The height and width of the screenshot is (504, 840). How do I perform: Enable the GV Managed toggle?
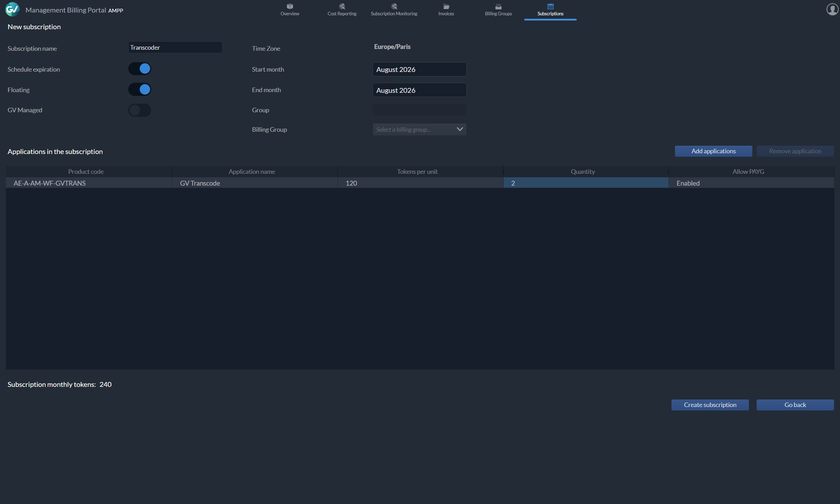point(140,110)
